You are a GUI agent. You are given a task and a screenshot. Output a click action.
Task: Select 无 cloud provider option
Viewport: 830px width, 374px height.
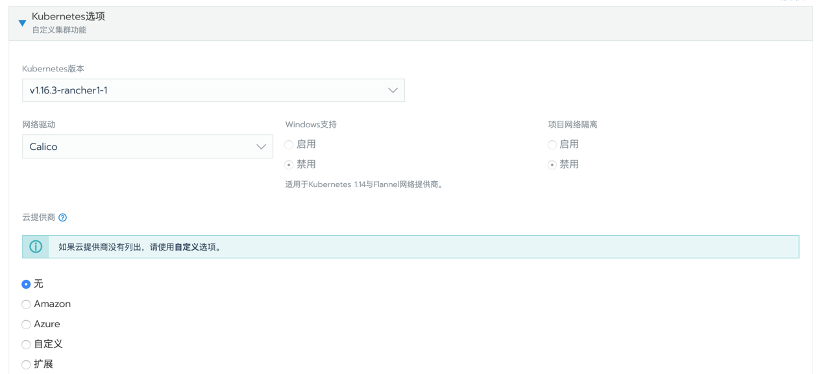click(x=26, y=284)
